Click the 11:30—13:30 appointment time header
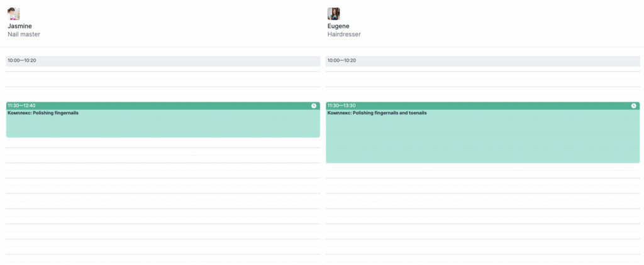This screenshot has height=265, width=644. coord(341,105)
